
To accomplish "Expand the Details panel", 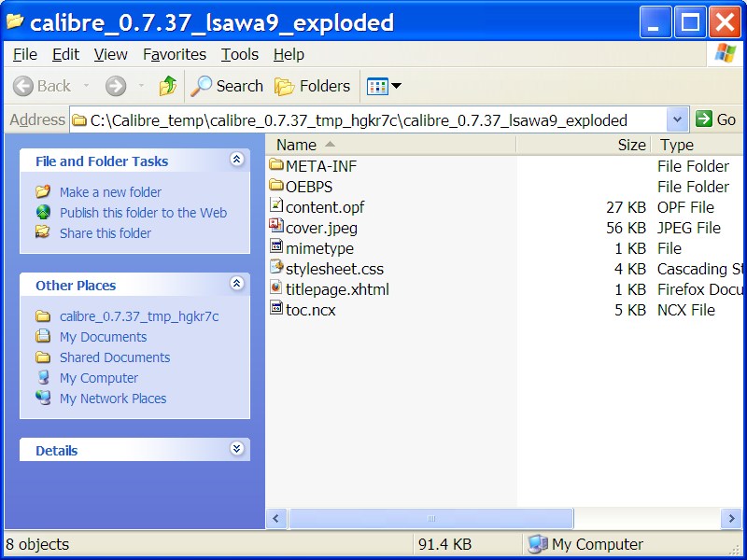I will [237, 449].
